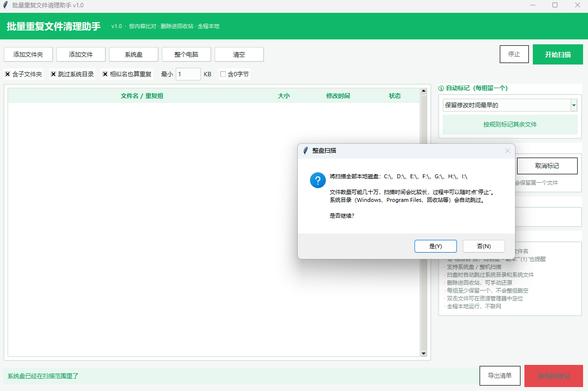588x391 pixels.
Task: Click the 整个电脑 button
Action: (186, 54)
